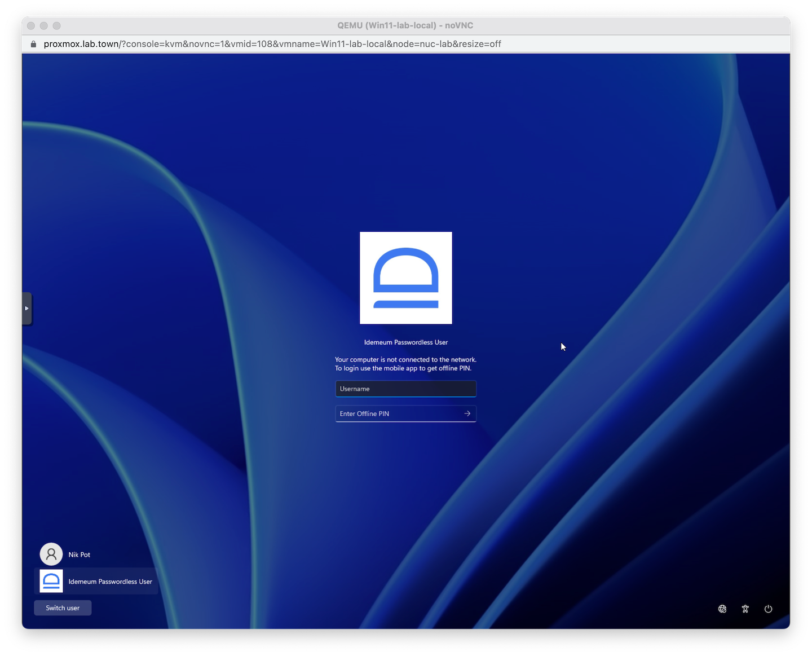Click the browser address bar URL
Image resolution: width=812 pixels, height=656 pixels.
tap(272, 44)
